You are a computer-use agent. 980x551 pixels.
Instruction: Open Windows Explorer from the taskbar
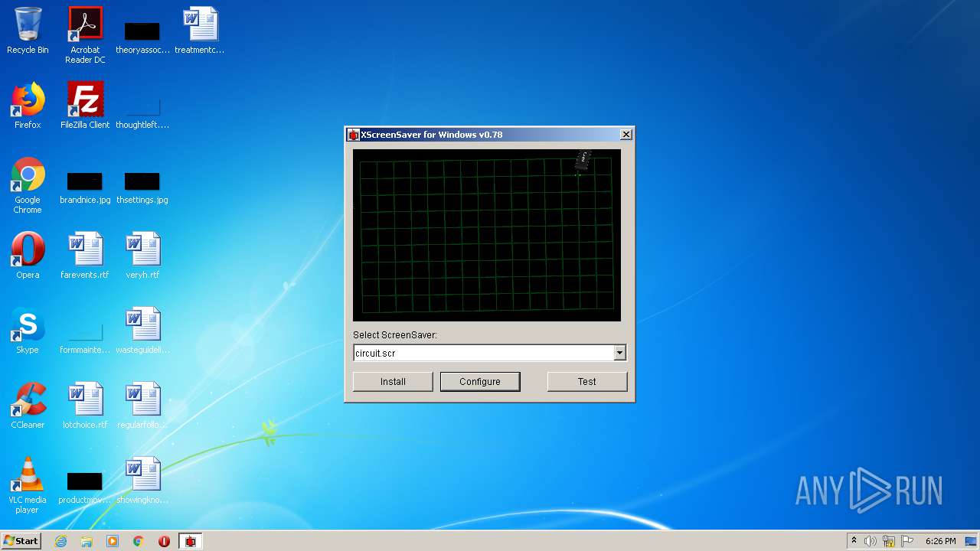[87, 541]
